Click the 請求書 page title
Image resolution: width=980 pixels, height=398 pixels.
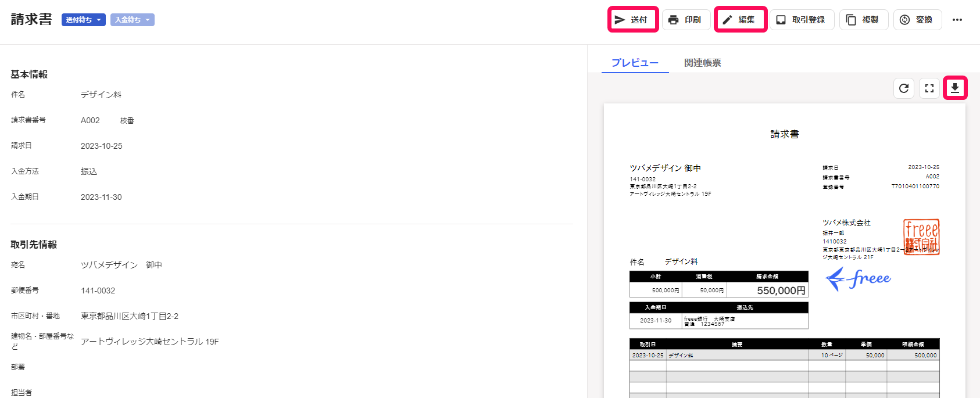(31, 19)
